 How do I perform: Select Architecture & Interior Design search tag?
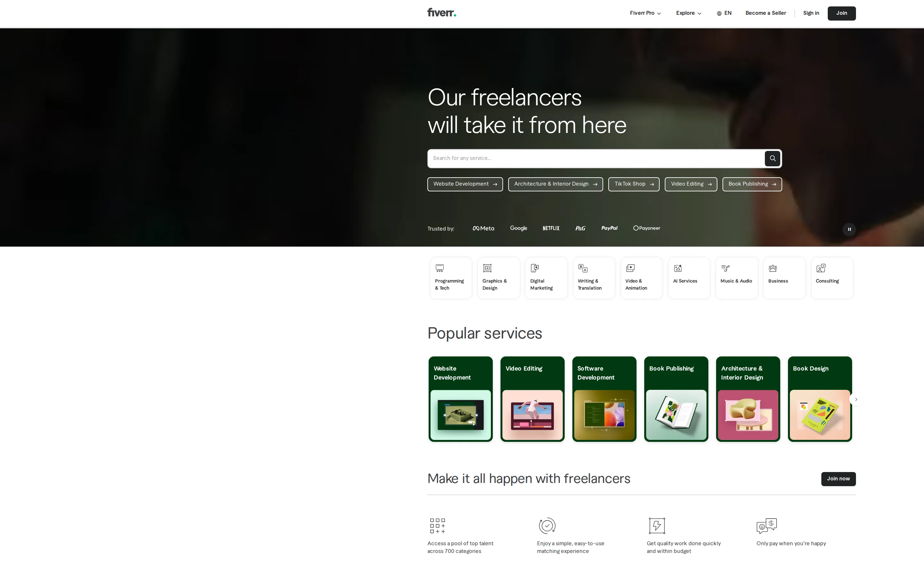tap(556, 184)
